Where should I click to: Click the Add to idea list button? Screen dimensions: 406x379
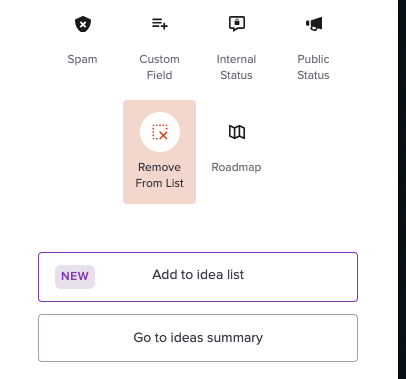tap(198, 277)
